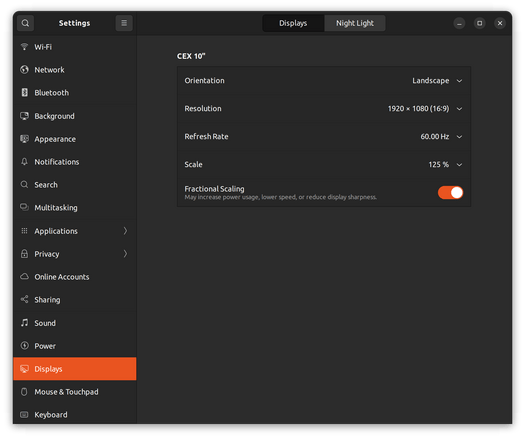
Task: Click the Network globe icon
Action: click(x=24, y=69)
